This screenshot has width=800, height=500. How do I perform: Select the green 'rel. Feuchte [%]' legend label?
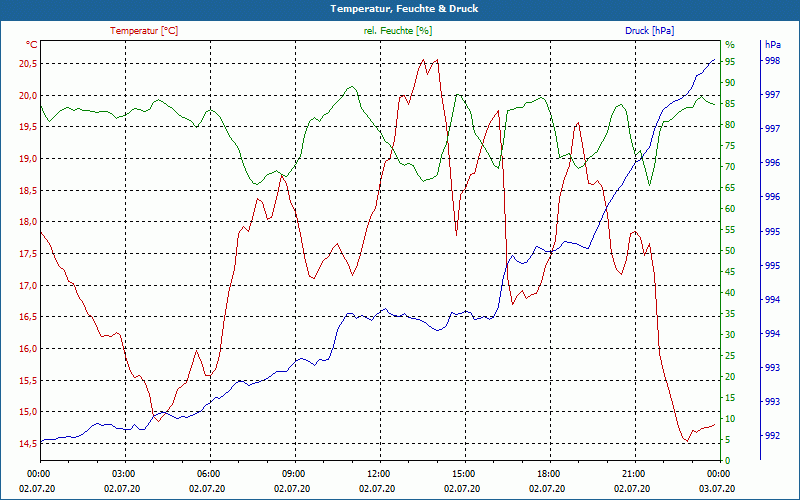(x=397, y=31)
